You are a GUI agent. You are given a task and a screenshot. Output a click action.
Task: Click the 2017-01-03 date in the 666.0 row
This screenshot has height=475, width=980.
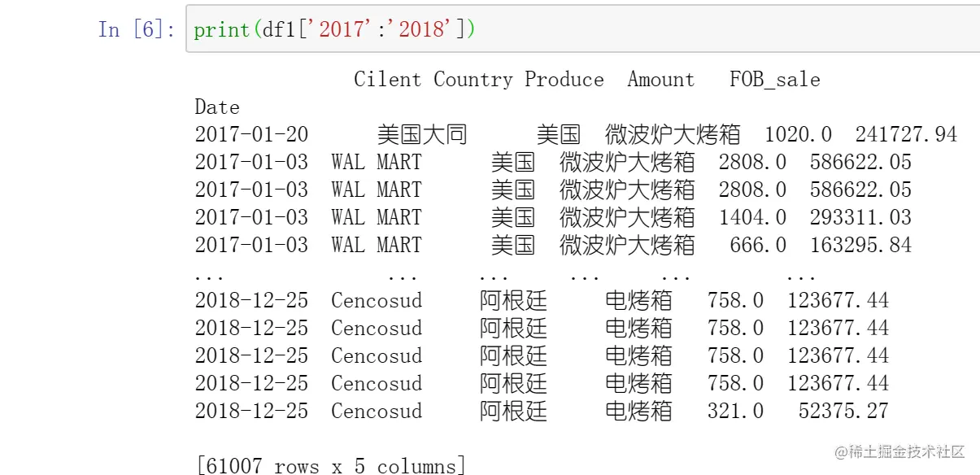pos(251,246)
